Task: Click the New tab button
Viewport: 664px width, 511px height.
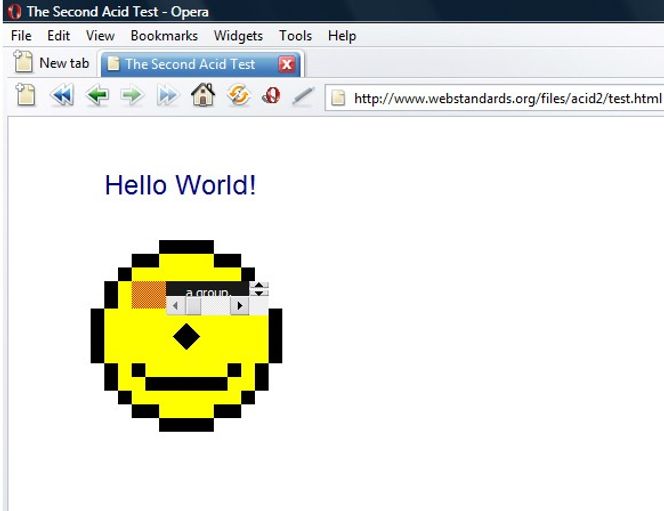Action: pyautogui.click(x=51, y=63)
